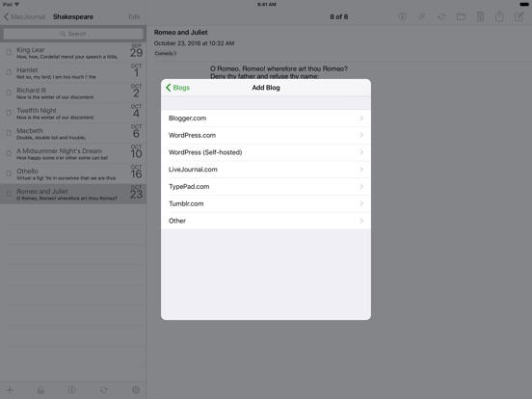Select Blogger.com blog type
Image resolution: width=532 pixels, height=399 pixels.
[x=266, y=119]
